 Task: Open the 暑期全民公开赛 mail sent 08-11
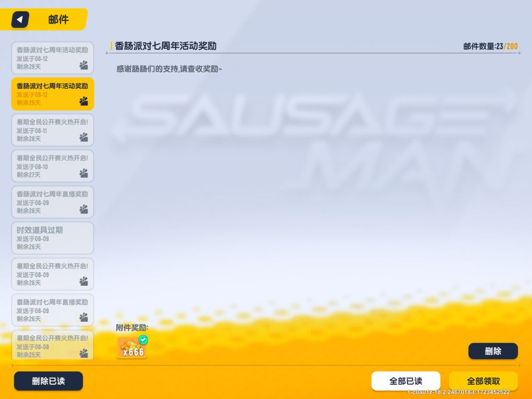tap(53, 130)
